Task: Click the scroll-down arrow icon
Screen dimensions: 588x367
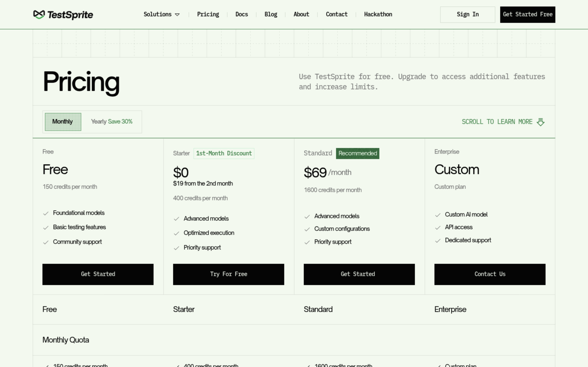Action: [x=540, y=122]
